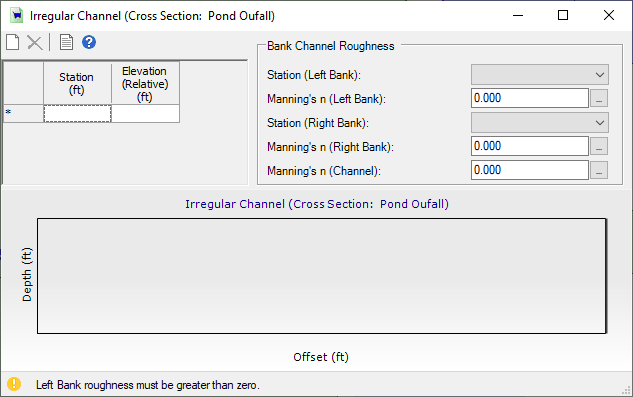Open the Report document toolbar icon

[66, 42]
